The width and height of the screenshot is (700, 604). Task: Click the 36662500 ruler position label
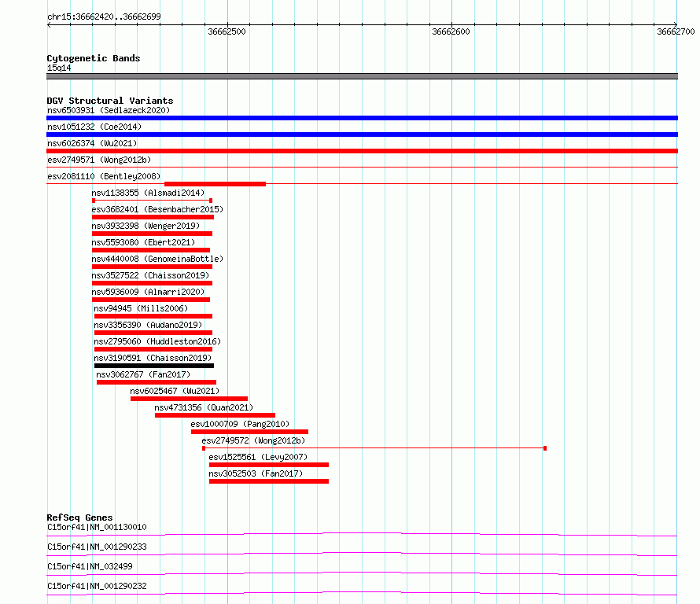click(227, 31)
